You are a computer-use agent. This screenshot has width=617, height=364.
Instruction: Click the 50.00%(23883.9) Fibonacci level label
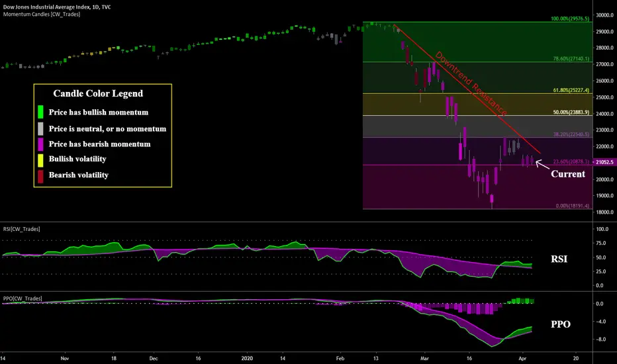point(571,112)
